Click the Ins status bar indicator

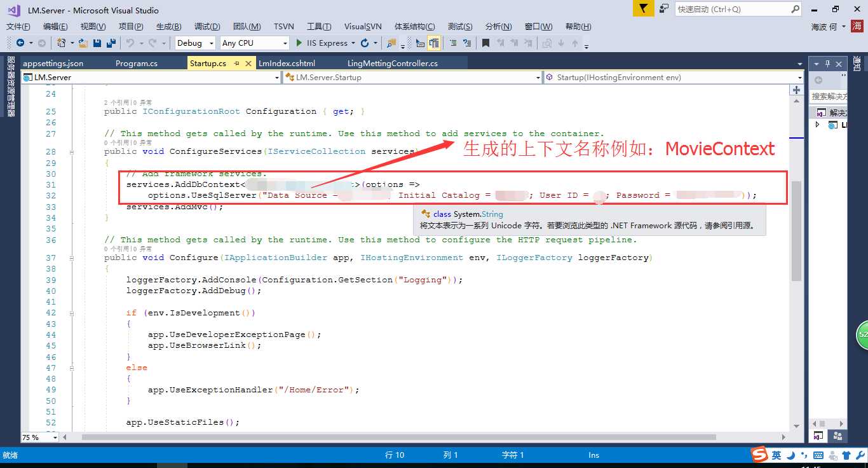click(x=593, y=455)
